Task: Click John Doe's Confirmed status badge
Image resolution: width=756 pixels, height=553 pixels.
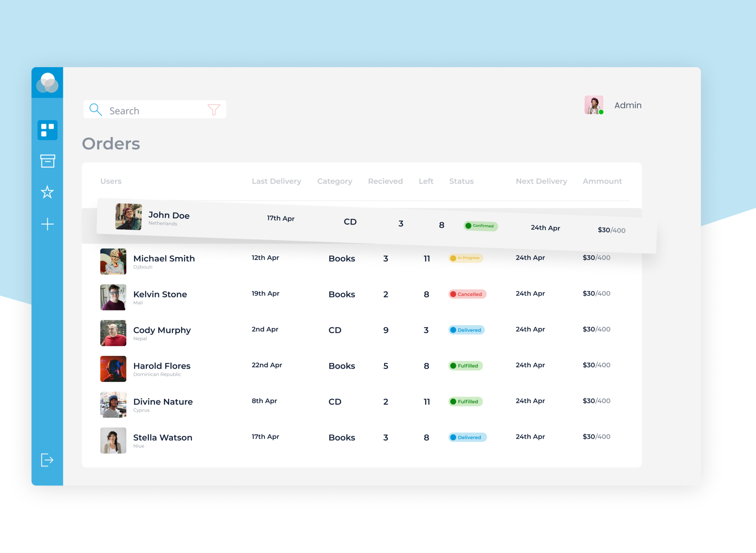Action: pyautogui.click(x=481, y=225)
